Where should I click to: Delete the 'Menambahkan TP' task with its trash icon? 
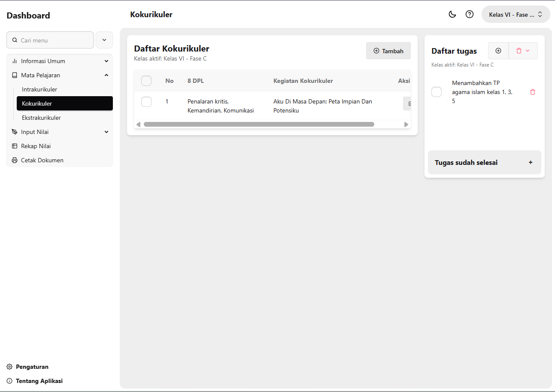(x=533, y=92)
